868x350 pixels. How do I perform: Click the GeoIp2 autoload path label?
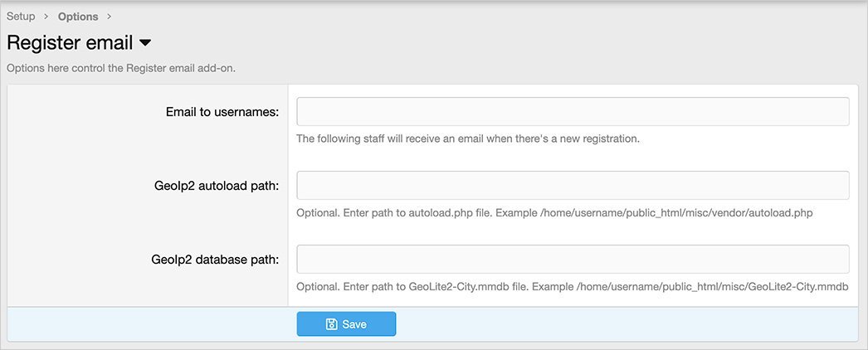(217, 187)
